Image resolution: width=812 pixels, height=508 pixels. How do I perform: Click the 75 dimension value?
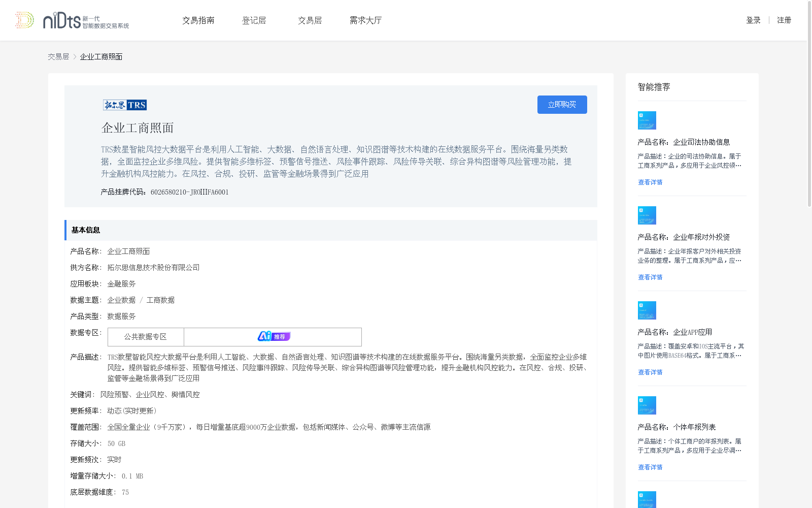coord(125,492)
